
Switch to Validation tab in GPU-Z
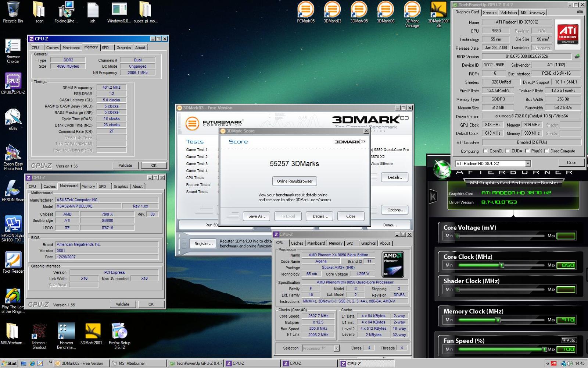click(508, 13)
